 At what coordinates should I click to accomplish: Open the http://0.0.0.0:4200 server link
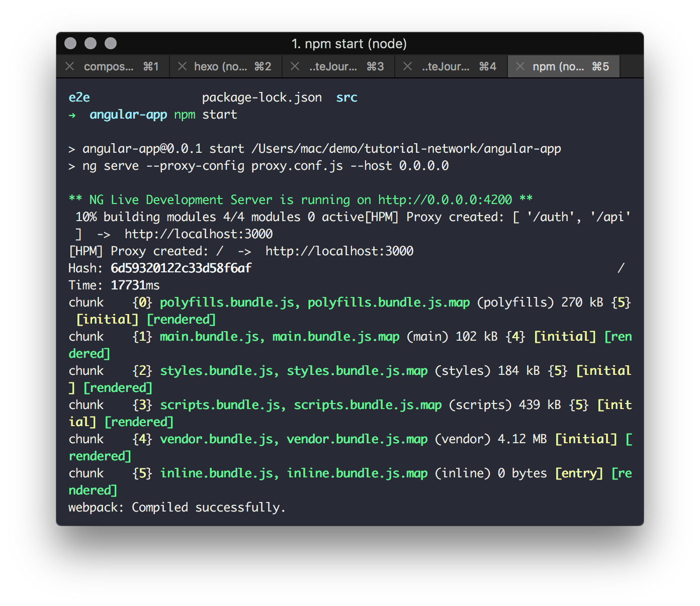point(444,199)
